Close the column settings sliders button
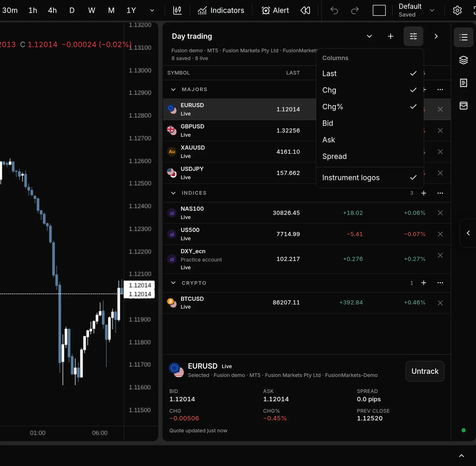The height and width of the screenshot is (466, 476). [413, 36]
